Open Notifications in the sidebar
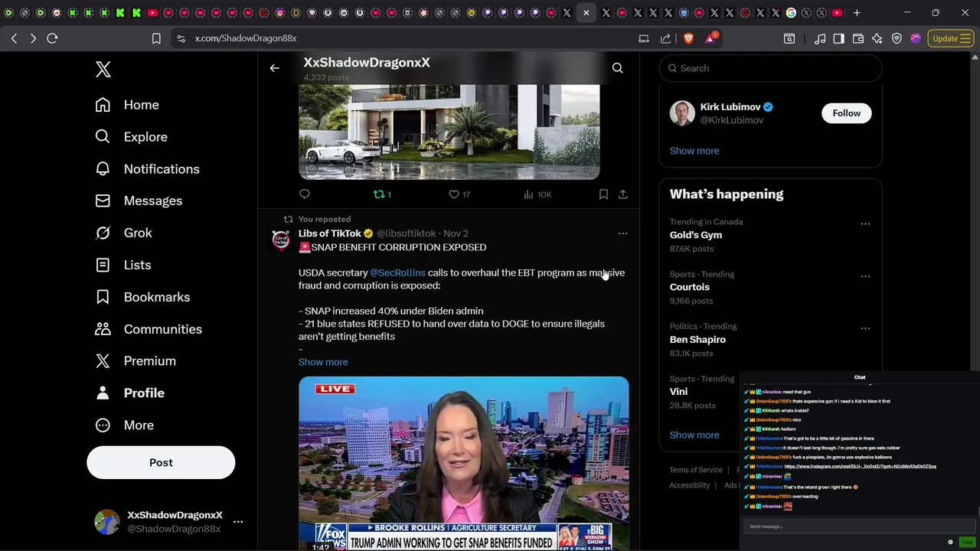This screenshot has width=980, height=551. pos(147,169)
